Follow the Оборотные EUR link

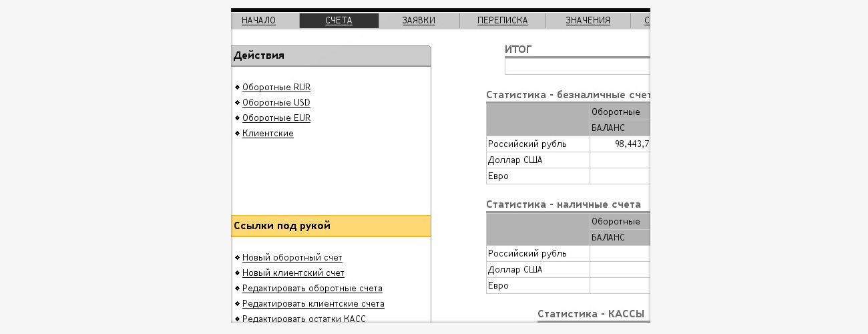pyautogui.click(x=276, y=118)
